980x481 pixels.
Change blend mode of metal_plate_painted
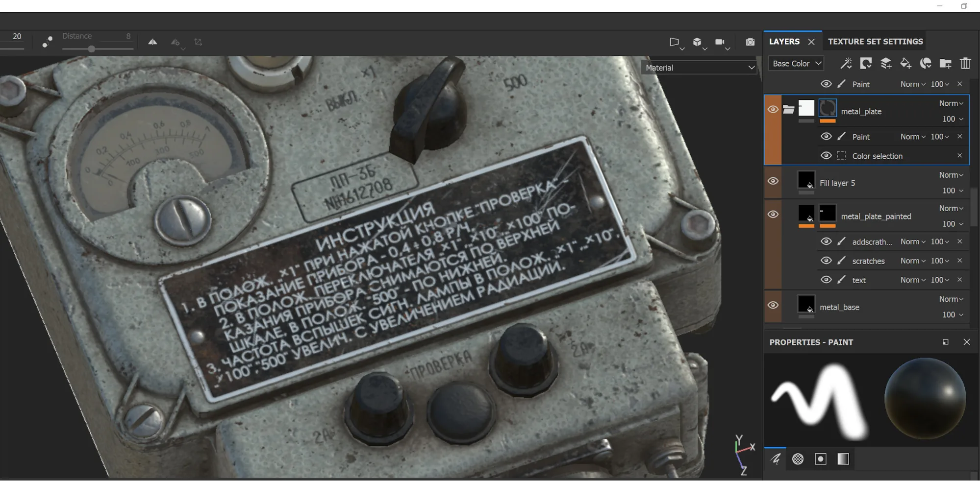coord(951,208)
